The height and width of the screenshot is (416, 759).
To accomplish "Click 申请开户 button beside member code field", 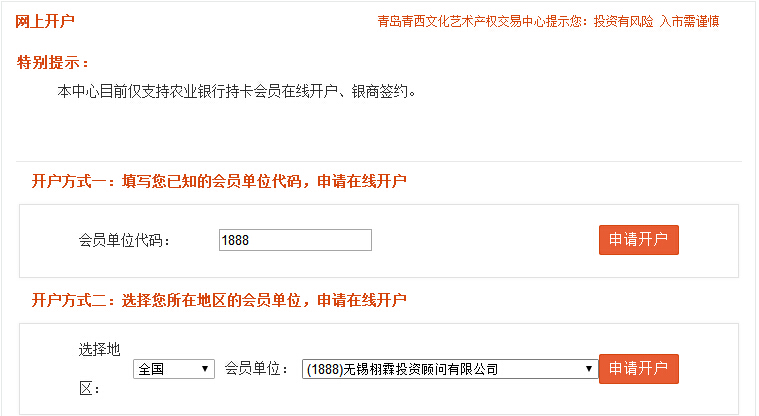I will pyautogui.click(x=638, y=240).
